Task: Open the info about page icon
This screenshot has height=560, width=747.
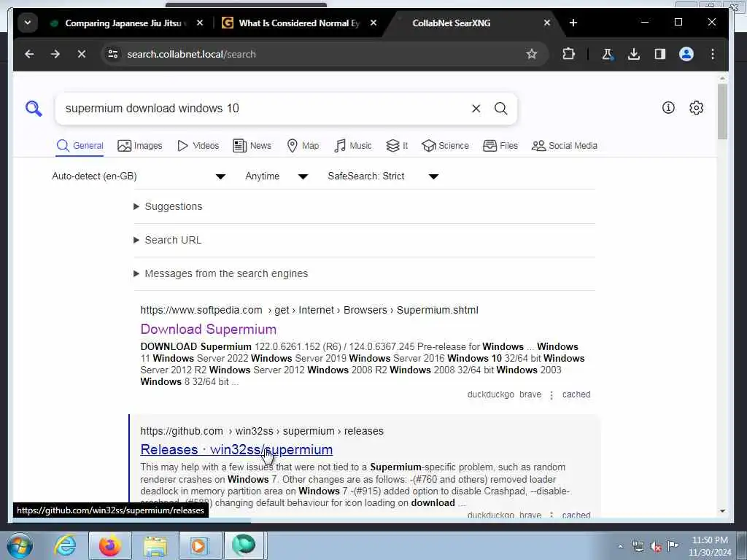Action: tap(668, 108)
